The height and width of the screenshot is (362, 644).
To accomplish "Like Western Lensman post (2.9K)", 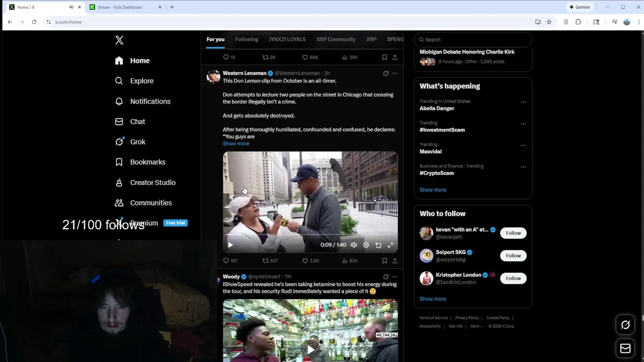I will (310, 260).
